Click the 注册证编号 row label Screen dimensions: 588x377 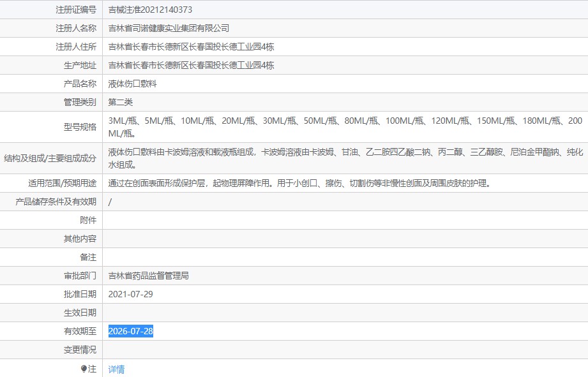click(76, 10)
